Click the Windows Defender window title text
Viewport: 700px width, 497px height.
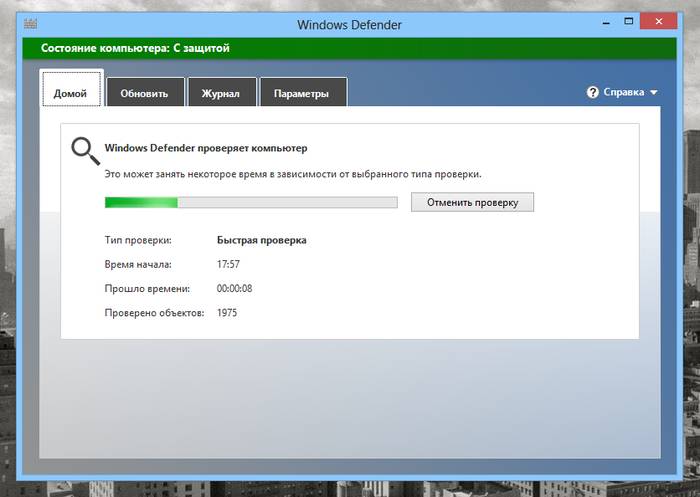350,23
